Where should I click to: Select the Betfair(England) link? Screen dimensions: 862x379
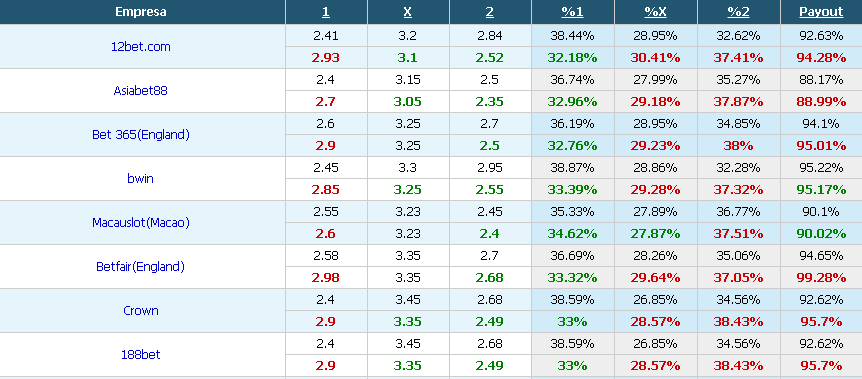[141, 267]
